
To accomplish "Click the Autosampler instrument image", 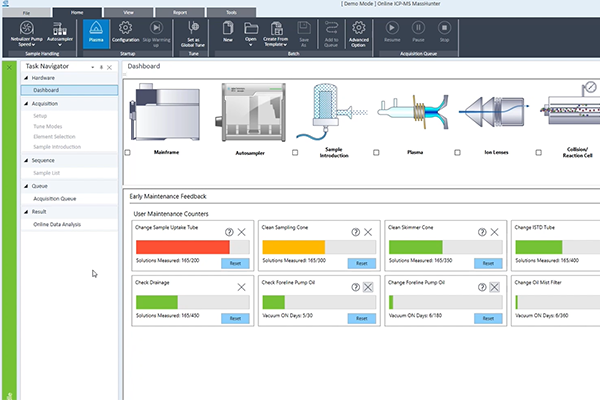I will 251,113.
